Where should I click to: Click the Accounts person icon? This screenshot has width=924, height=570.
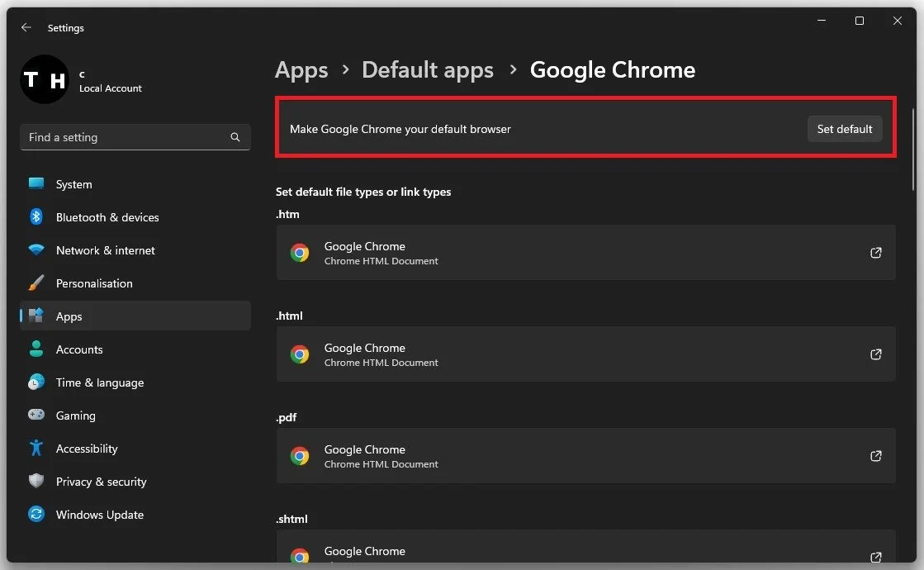coord(36,349)
